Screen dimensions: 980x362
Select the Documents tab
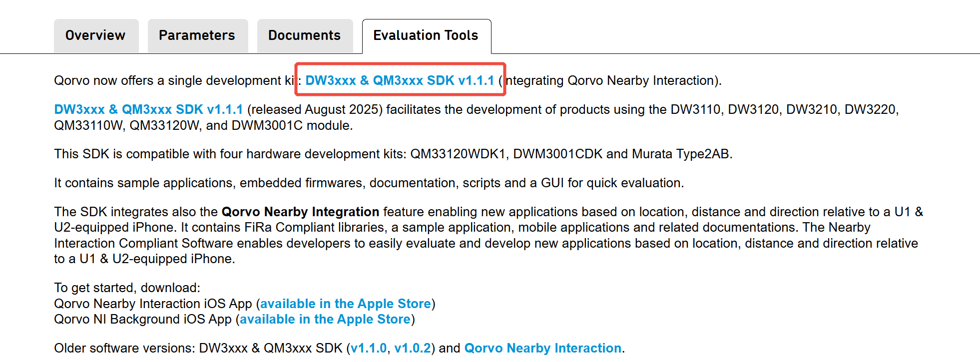tap(304, 35)
